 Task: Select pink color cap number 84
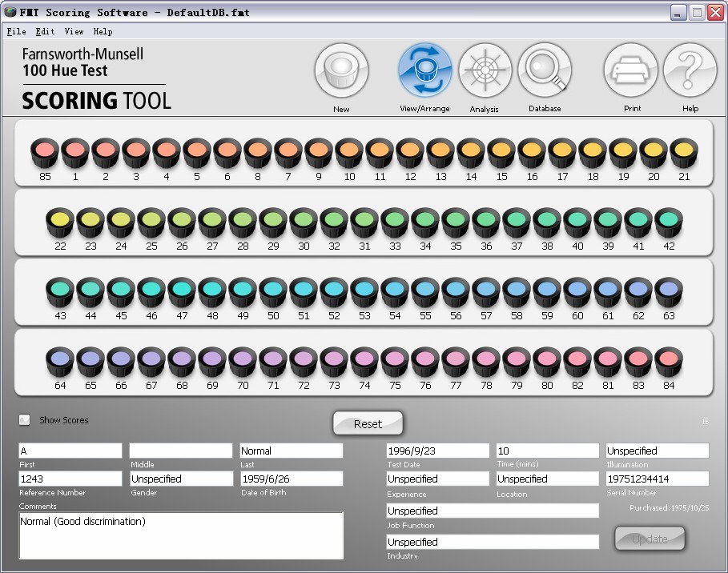[669, 360]
